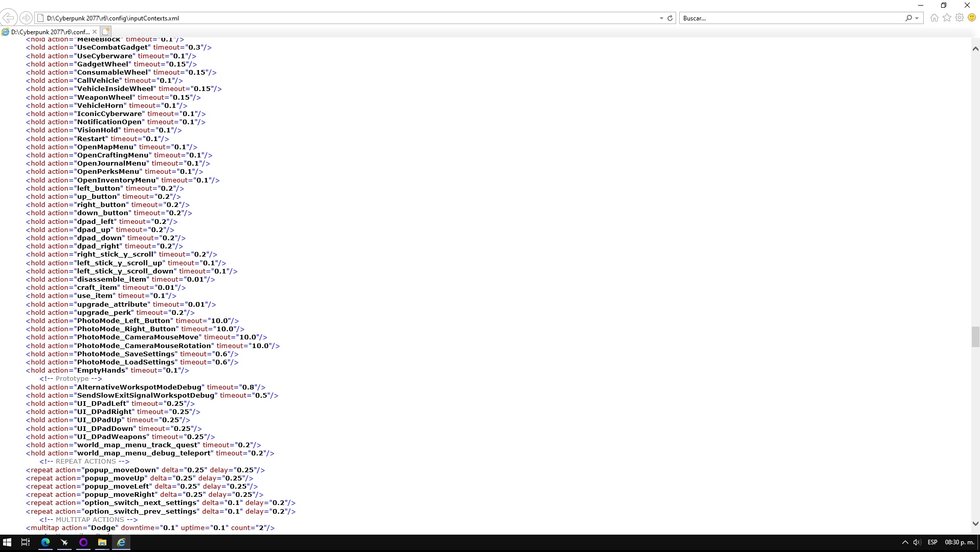Open Favorites with the star icon

click(947, 18)
